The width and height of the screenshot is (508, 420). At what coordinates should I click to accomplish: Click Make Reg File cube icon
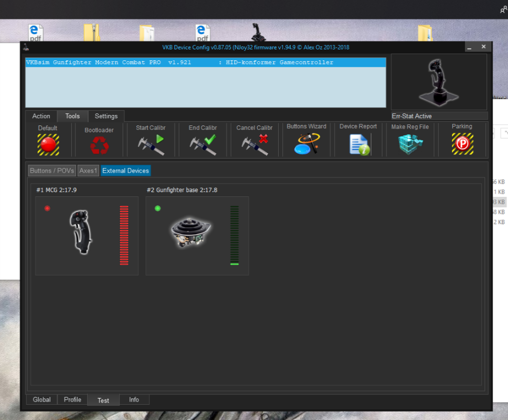click(x=410, y=144)
